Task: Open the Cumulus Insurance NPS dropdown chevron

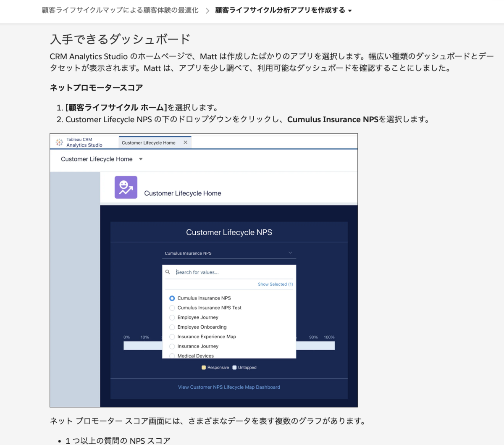Action: point(290,252)
